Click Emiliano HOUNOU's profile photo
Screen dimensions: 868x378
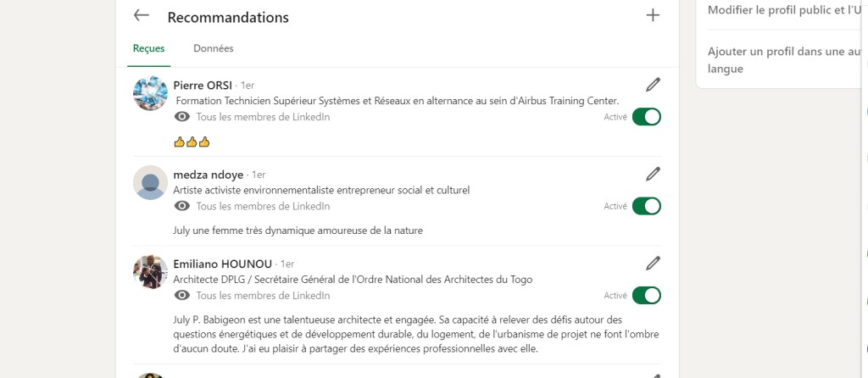coord(150,272)
